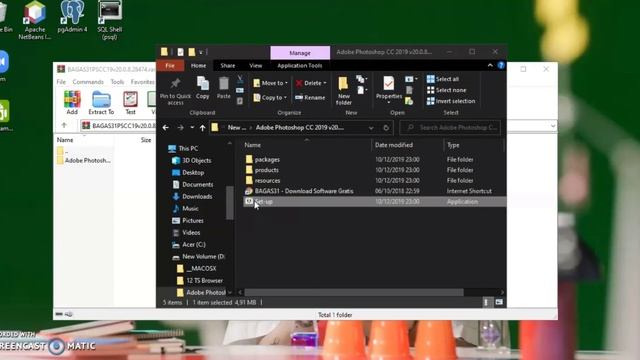Select the Set-up application file
Image resolution: width=640 pixels, height=360 pixels.
[x=374, y=202]
